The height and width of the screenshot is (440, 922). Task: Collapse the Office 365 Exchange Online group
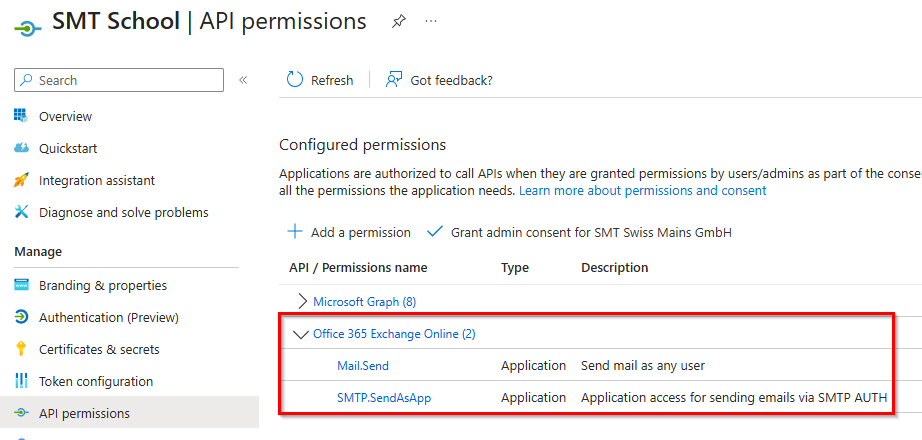pyautogui.click(x=302, y=334)
